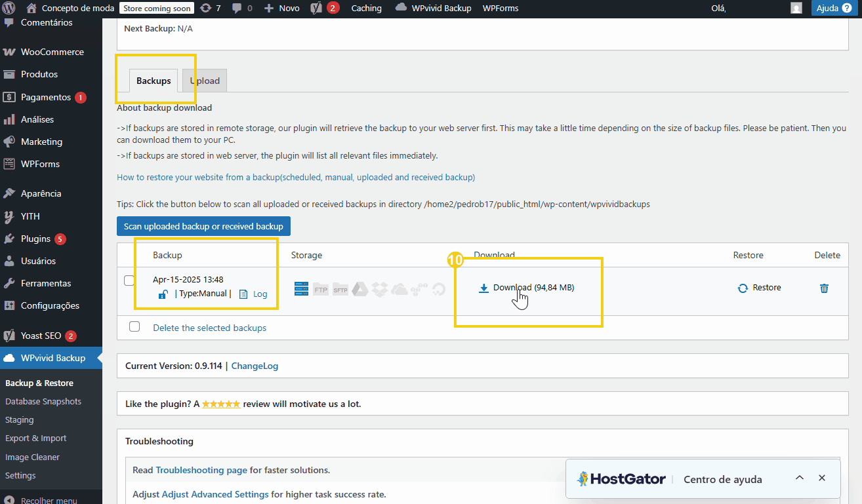Click the download arrow icon for backup
The width and height of the screenshot is (862, 504).
[x=483, y=288]
